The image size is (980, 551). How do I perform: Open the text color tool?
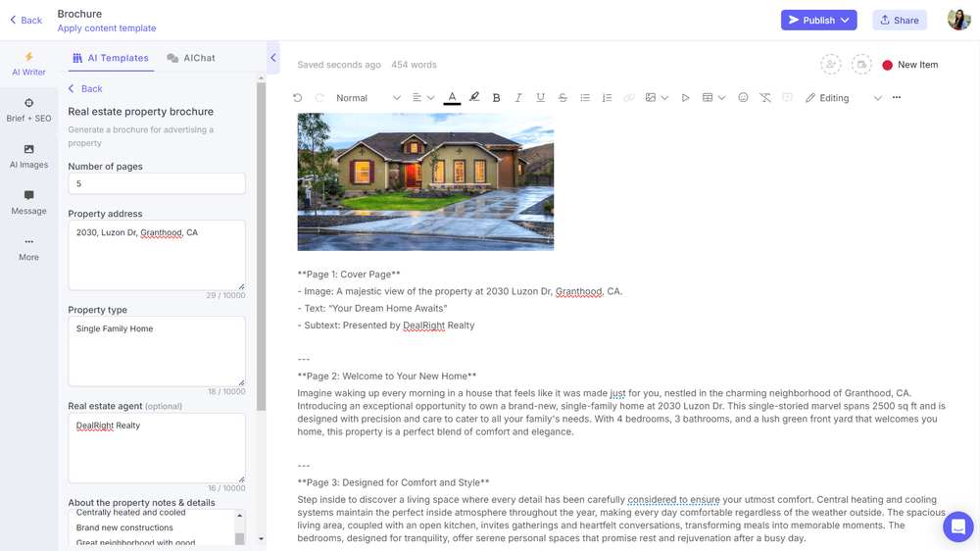pos(452,98)
